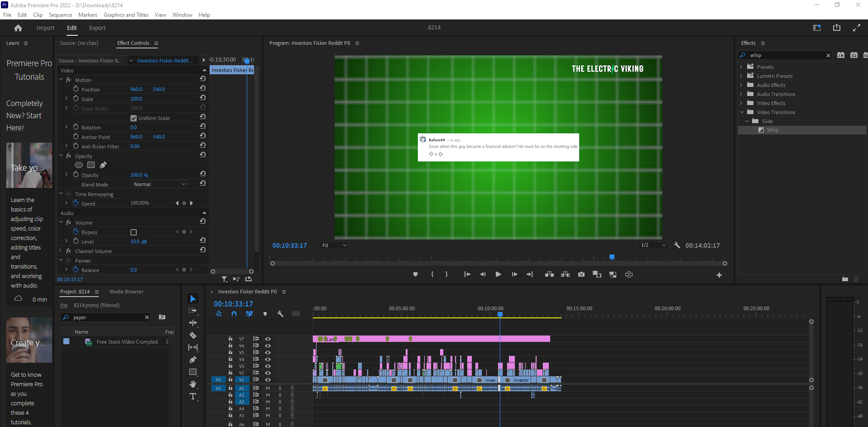This screenshot has height=427, width=868.
Task: Open the timeline settings wrench icon
Action: coord(280,314)
